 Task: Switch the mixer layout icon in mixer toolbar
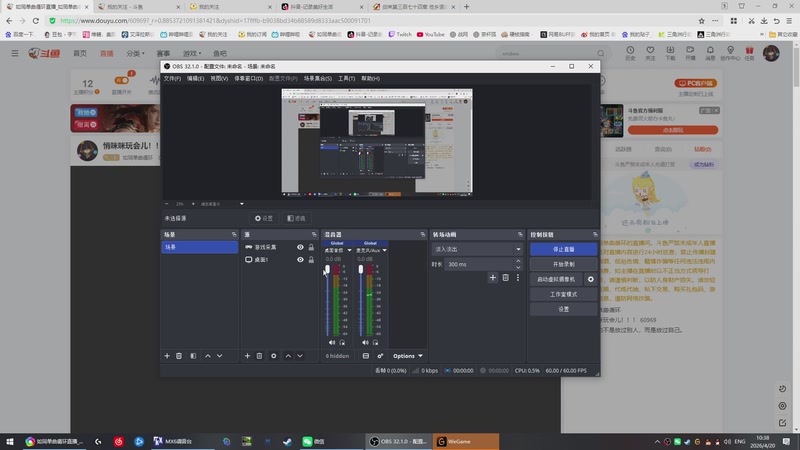(366, 356)
